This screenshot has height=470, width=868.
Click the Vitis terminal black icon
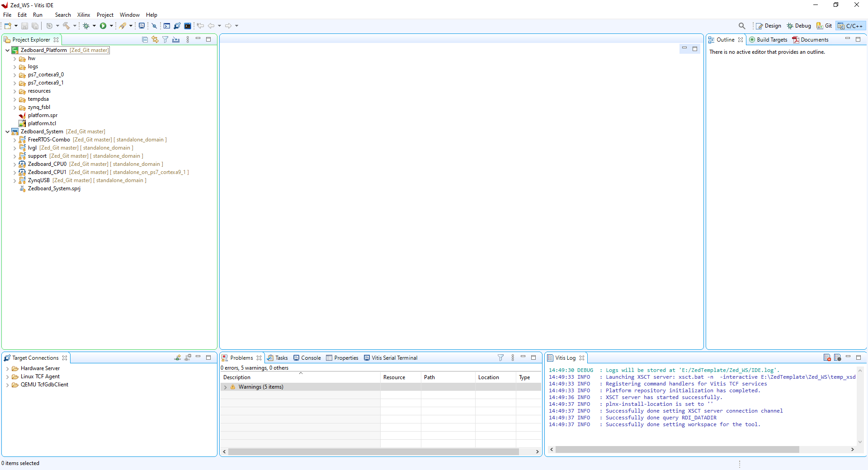[188, 26]
